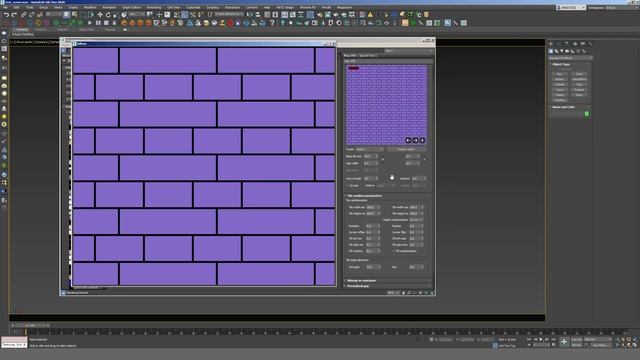Activate the Select and Scale tool
Screen dimensions: 640x360
[116, 15]
